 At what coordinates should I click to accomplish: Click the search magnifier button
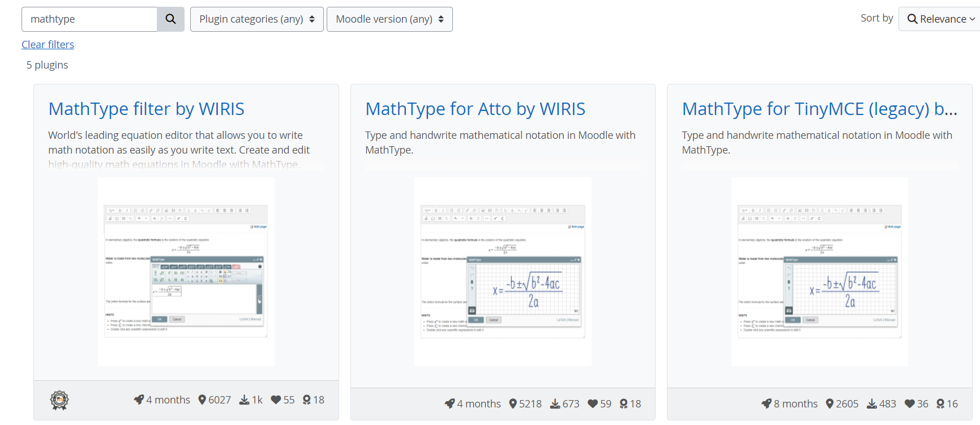point(170,19)
